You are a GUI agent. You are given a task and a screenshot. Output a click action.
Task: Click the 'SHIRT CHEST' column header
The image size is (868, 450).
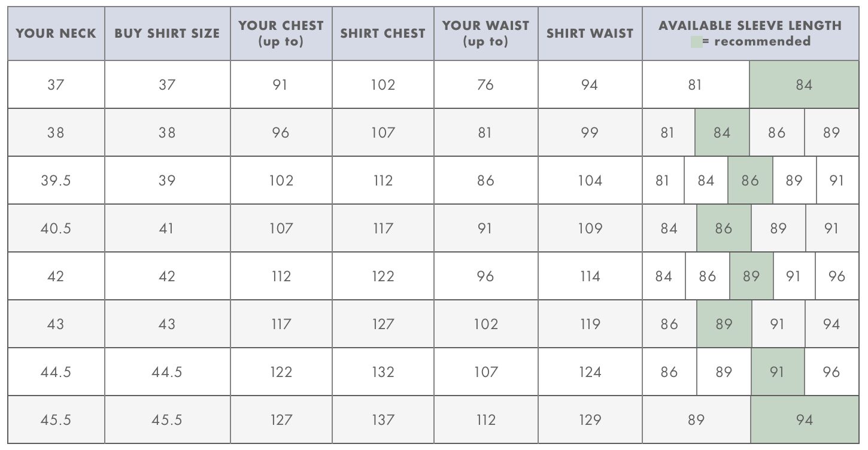tap(383, 34)
